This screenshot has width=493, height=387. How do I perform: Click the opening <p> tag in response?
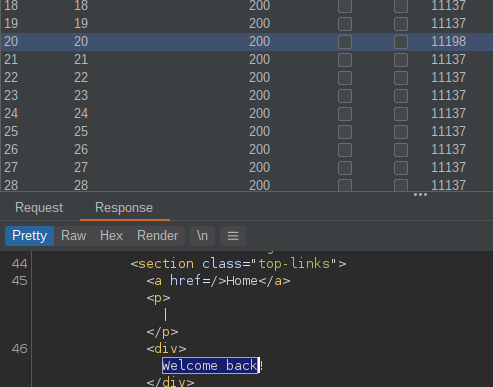pyautogui.click(x=158, y=298)
